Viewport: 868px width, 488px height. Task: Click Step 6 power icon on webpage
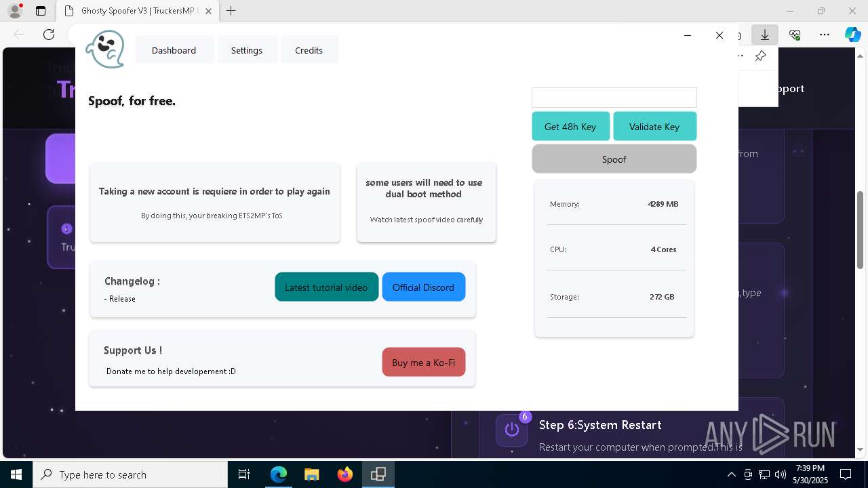512,430
